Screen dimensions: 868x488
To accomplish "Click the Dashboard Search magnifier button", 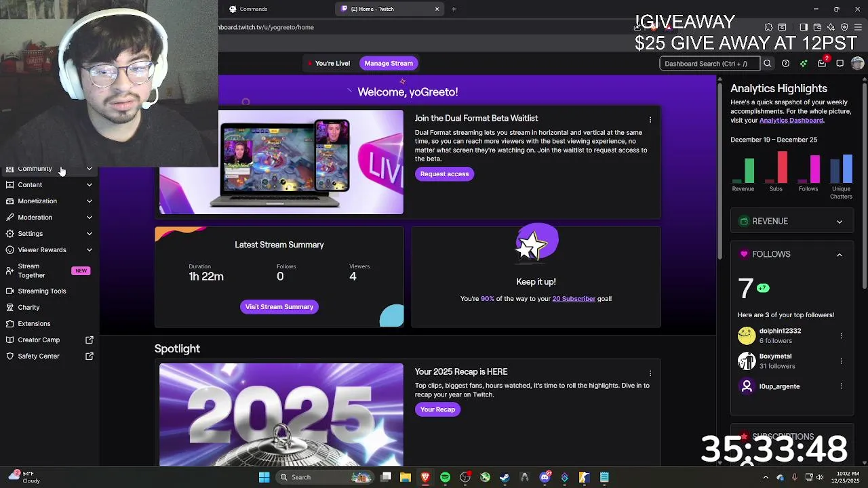I will click(x=768, y=64).
